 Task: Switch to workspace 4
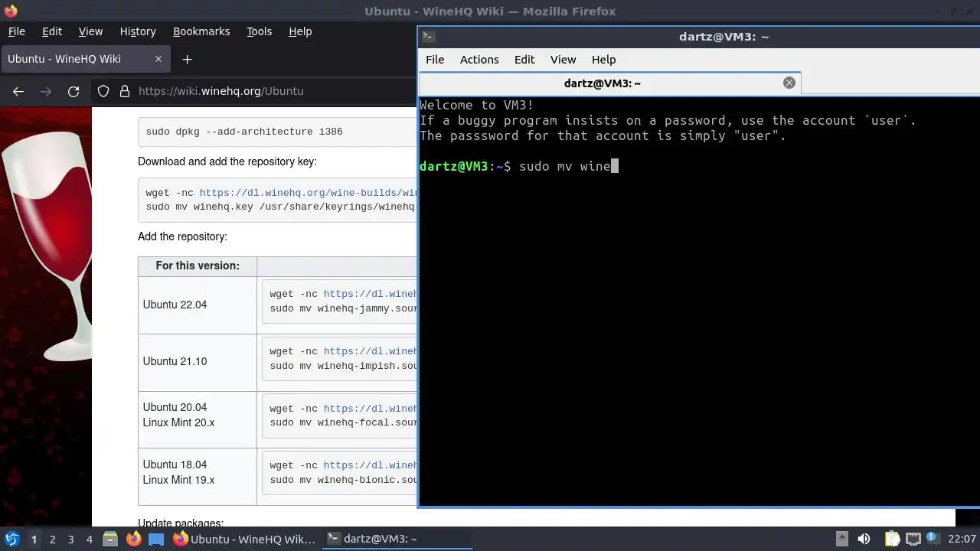click(x=89, y=539)
